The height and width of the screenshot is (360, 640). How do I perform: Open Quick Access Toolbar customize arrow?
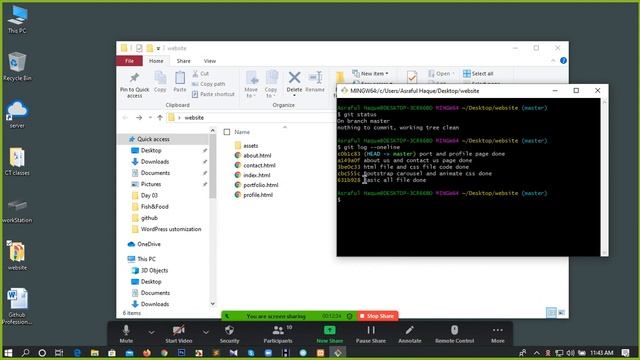[x=158, y=48]
